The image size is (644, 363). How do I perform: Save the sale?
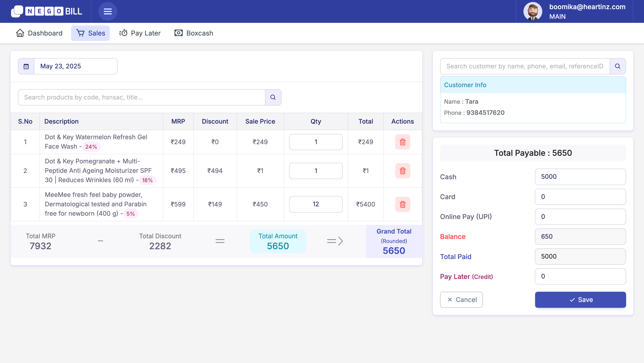[x=580, y=300]
